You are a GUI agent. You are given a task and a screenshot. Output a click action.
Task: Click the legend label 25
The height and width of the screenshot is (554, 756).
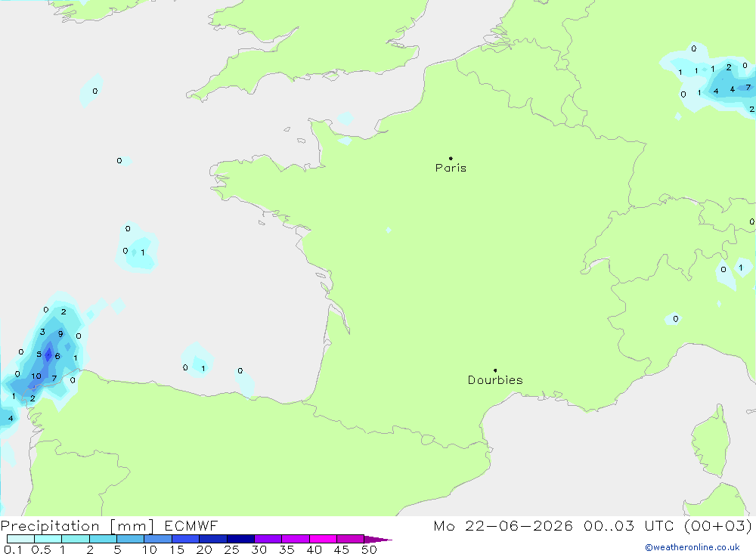click(x=231, y=549)
